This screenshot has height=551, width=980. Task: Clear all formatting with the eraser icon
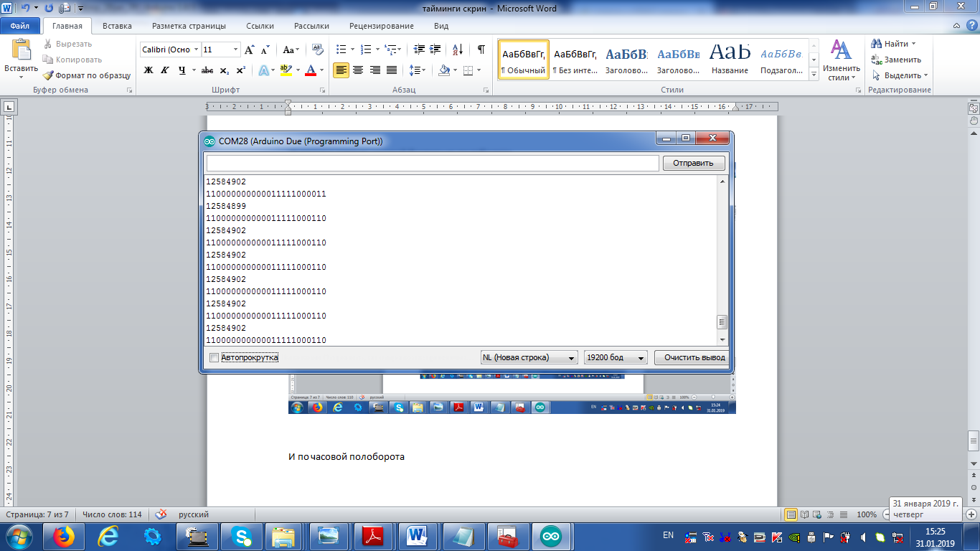coord(316,50)
